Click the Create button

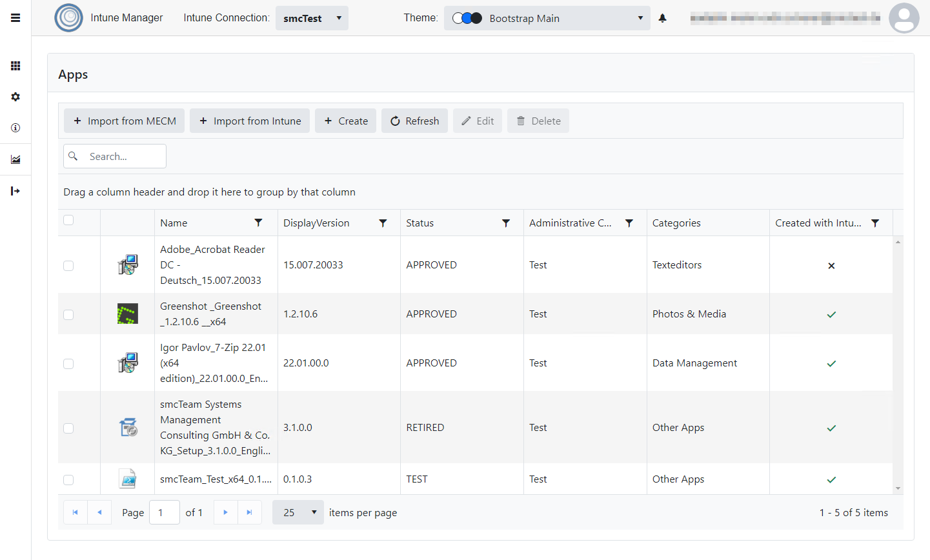(346, 121)
